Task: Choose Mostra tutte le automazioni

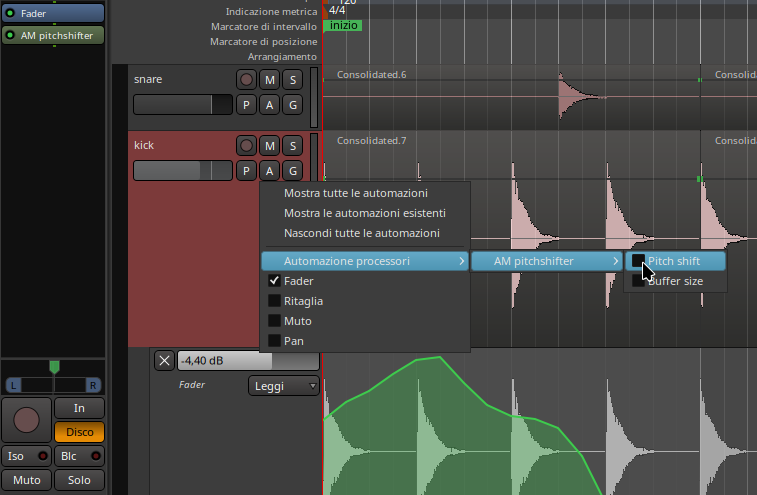Action: point(356,193)
